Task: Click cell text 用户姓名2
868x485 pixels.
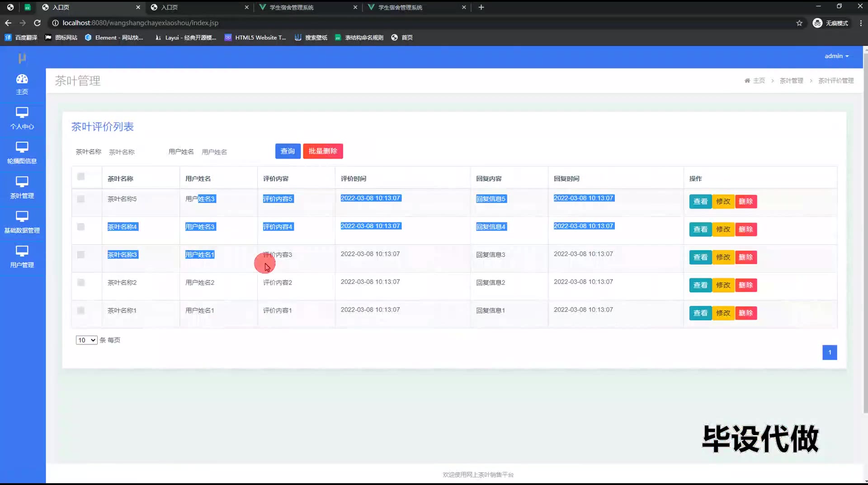Action: (x=200, y=283)
